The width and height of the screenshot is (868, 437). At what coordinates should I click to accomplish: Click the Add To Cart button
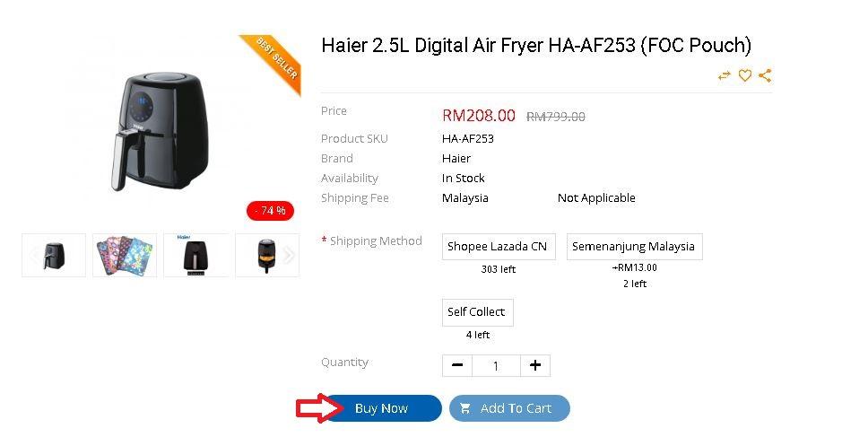pos(509,409)
